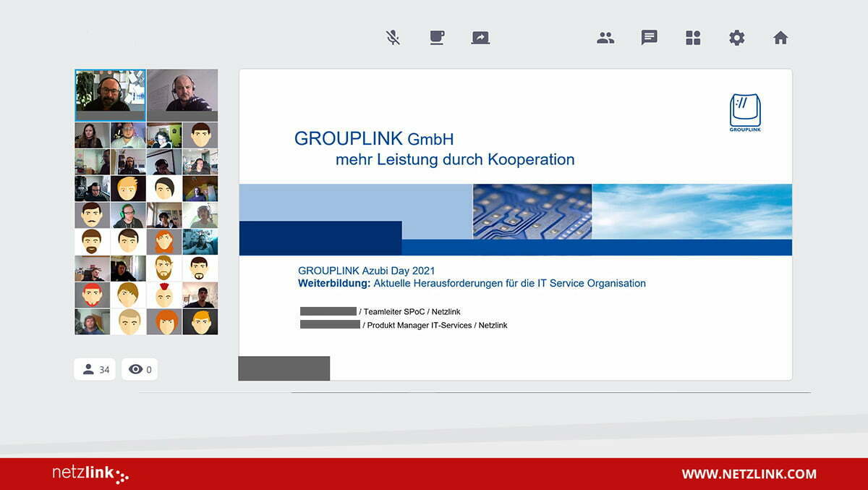The image size is (868, 490).
Task: Click the share screen icon
Action: (x=480, y=38)
